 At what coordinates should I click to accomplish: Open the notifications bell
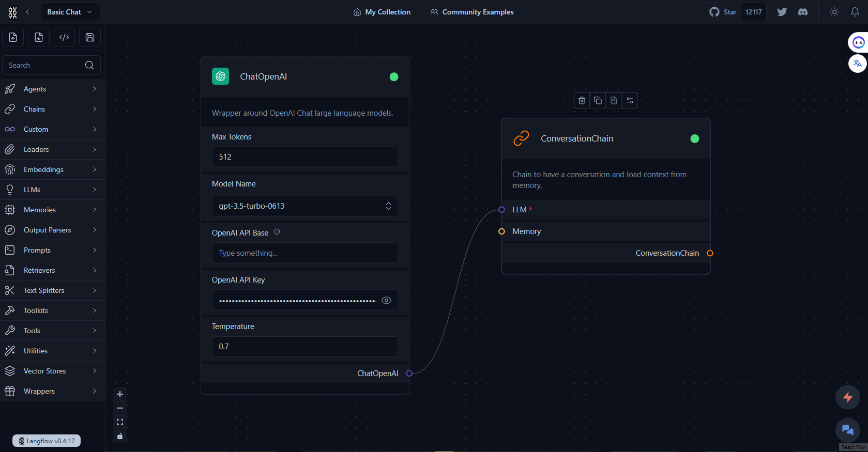point(855,12)
